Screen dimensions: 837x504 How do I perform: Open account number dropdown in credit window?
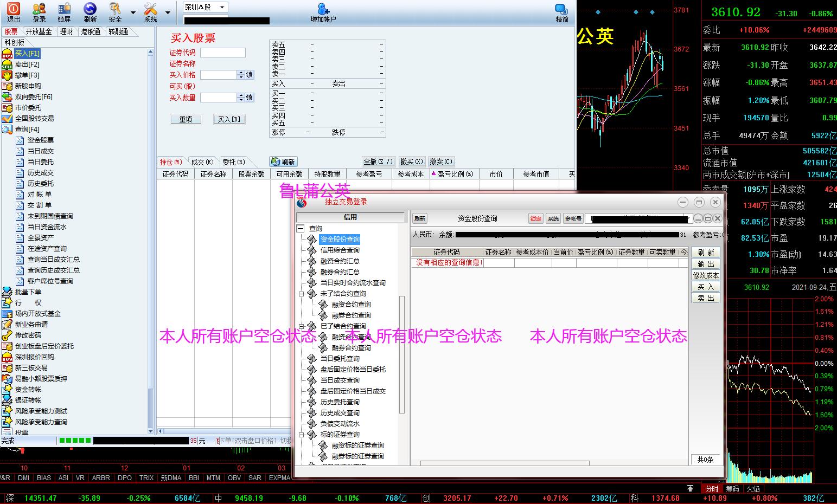point(689,219)
